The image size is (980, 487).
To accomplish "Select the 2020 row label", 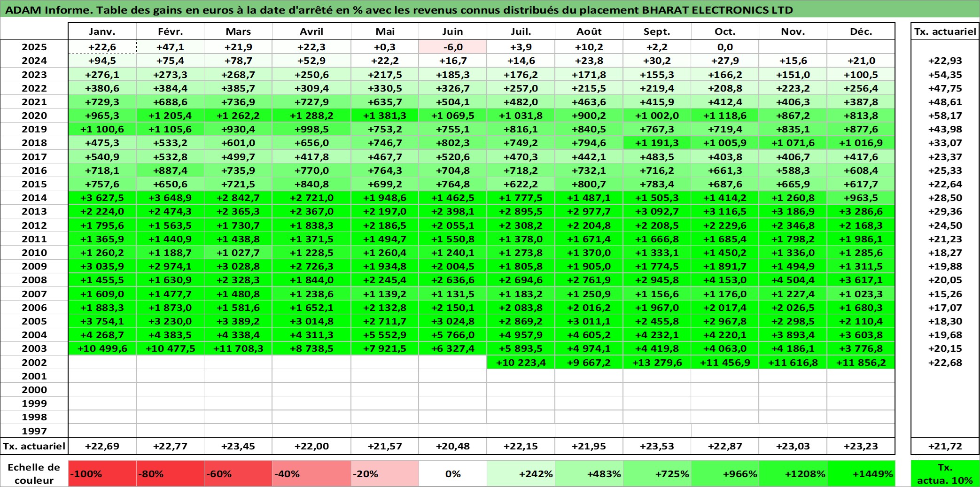I will coord(34,116).
